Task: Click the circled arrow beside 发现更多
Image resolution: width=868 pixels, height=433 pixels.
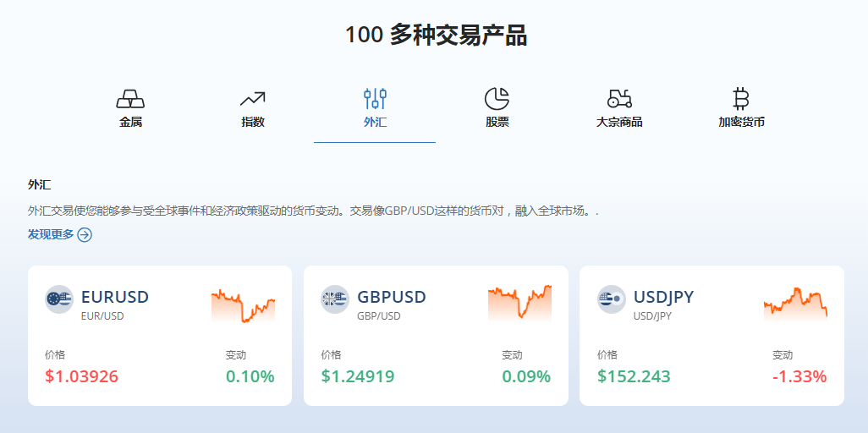Action: pos(85,235)
